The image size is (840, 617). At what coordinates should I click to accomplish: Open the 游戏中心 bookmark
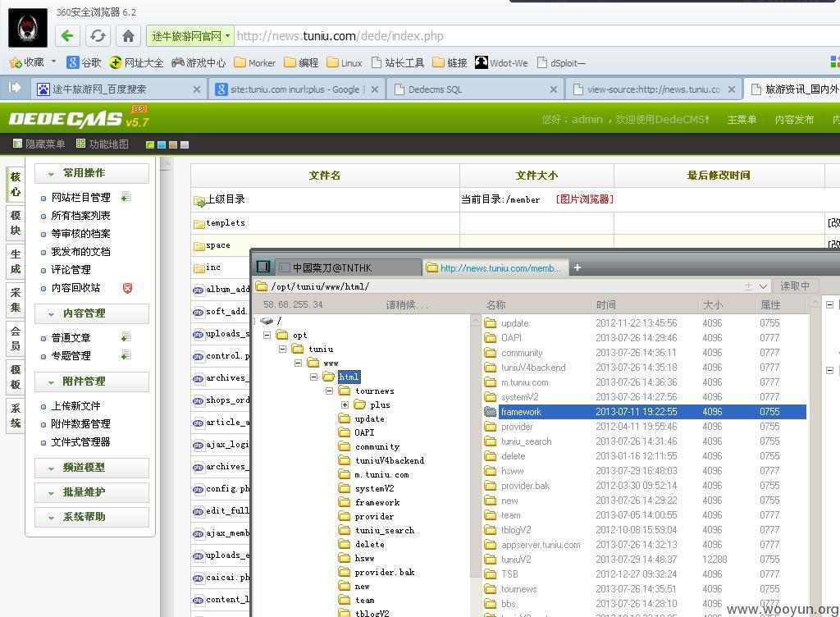click(199, 62)
